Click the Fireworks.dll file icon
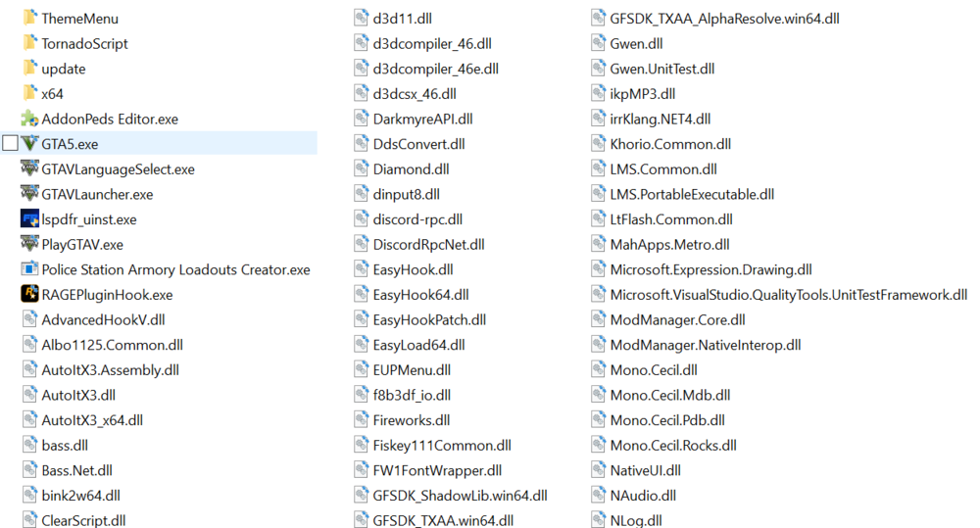 362,420
